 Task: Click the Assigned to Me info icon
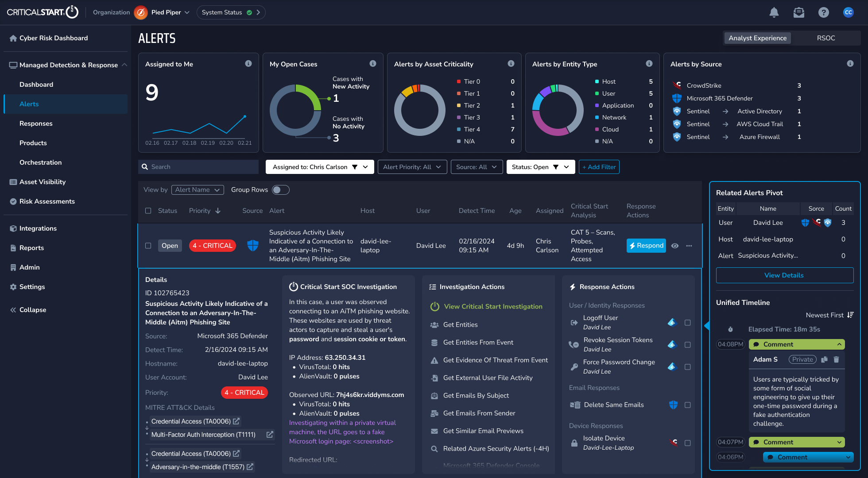(248, 64)
